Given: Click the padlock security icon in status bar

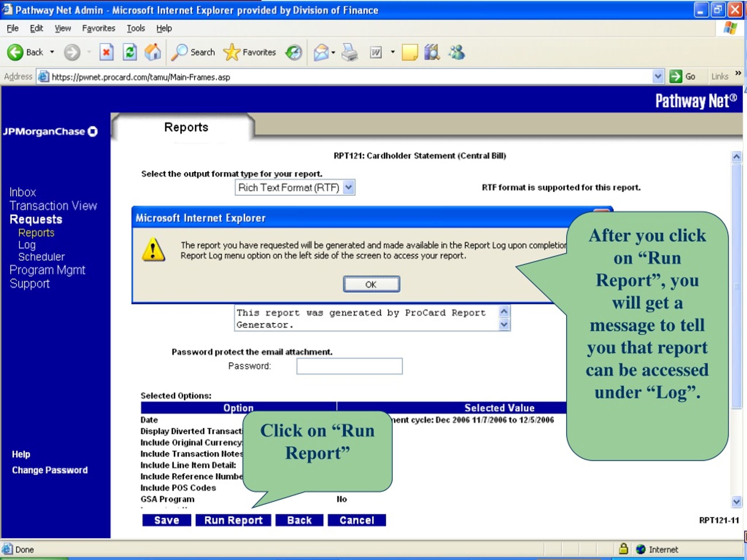Looking at the screenshot, I should (623, 549).
